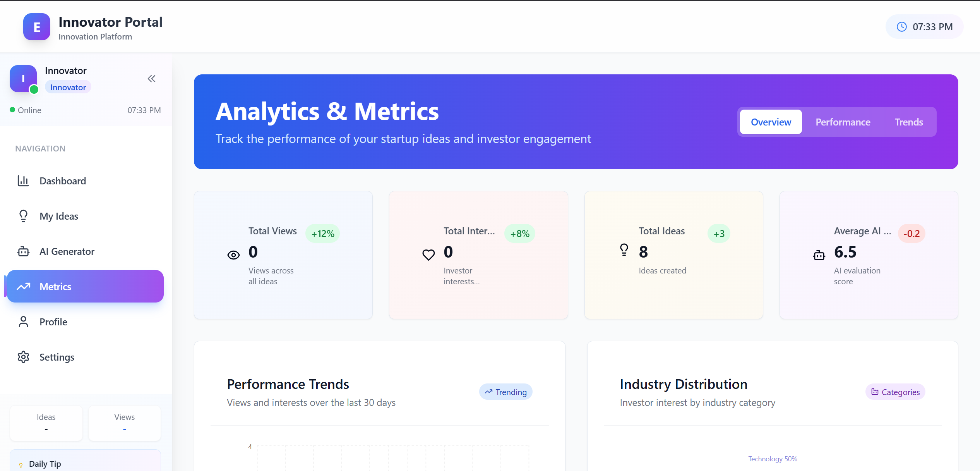Collapse the sidebar with double chevron
The height and width of the screenshot is (471, 980).
pyautogui.click(x=151, y=79)
